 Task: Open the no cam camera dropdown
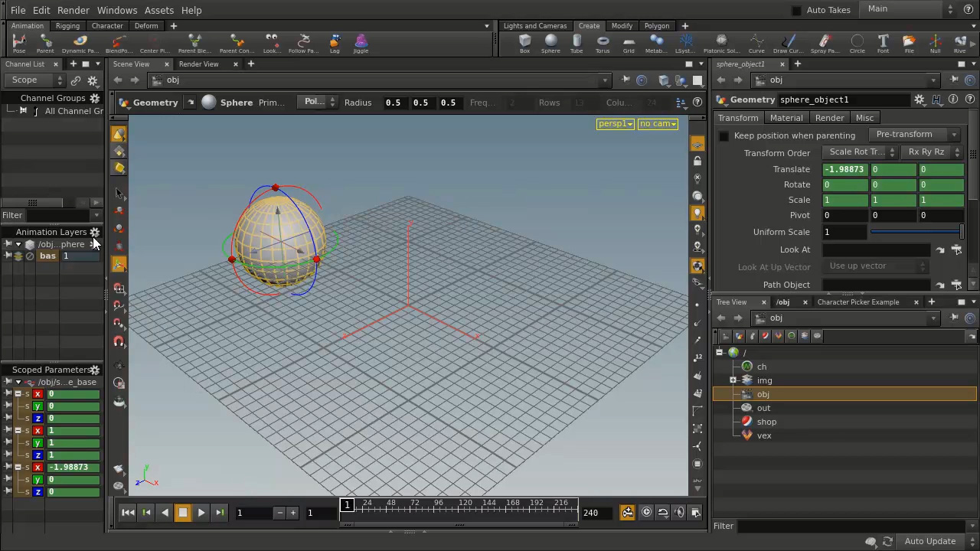click(657, 123)
